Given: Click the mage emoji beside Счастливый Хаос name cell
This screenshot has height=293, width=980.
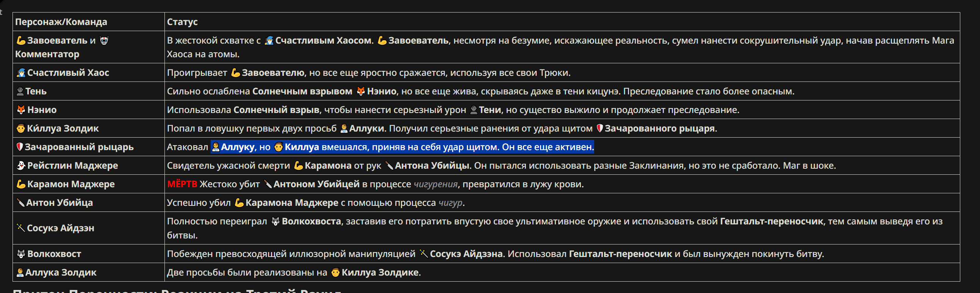Looking at the screenshot, I should pos(21,73).
